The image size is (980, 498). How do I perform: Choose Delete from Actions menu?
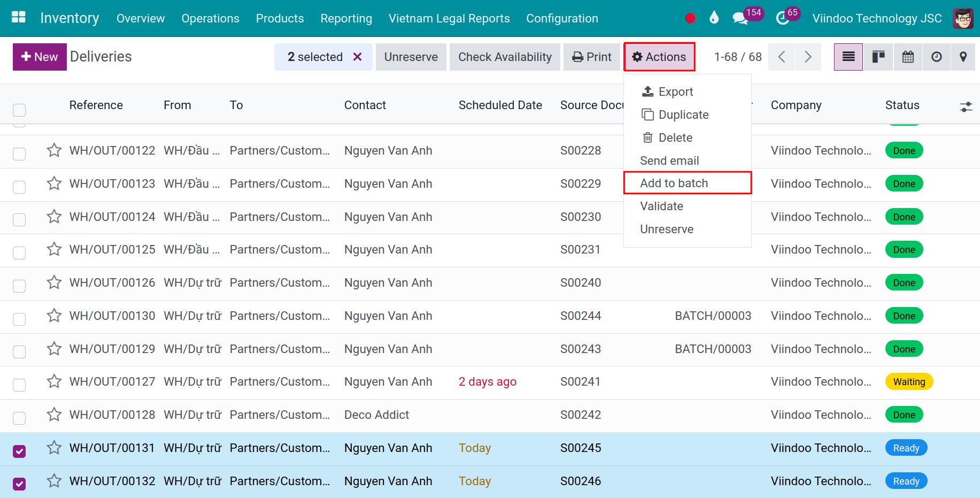point(688,137)
